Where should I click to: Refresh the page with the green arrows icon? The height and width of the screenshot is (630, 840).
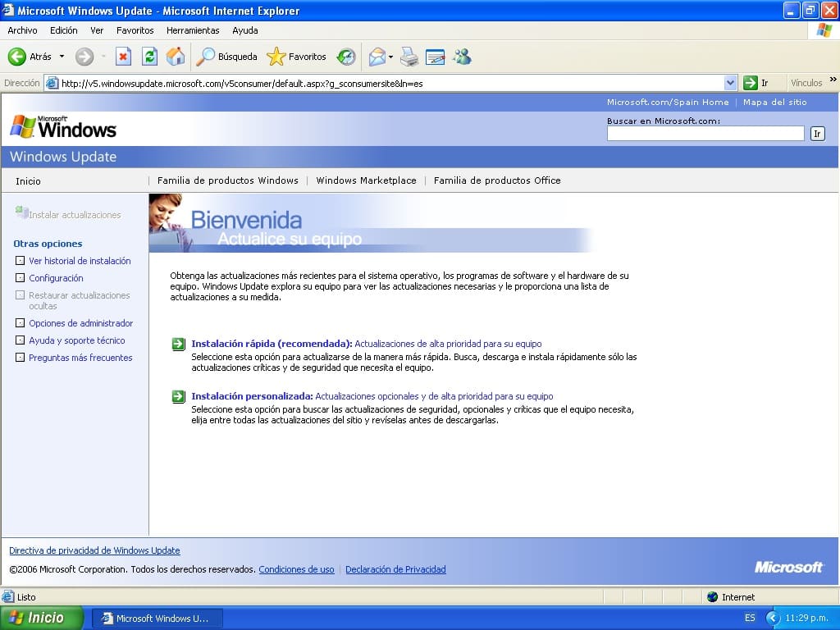point(149,57)
